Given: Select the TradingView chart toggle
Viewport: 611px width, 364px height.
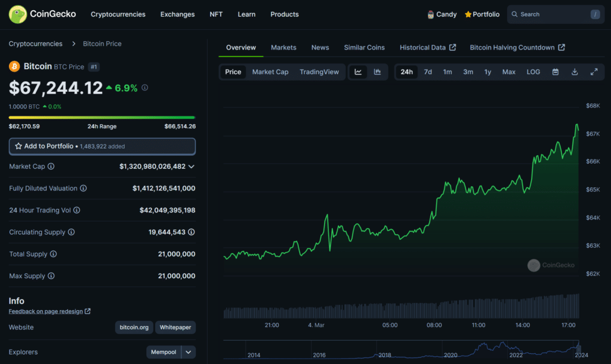Looking at the screenshot, I should (x=319, y=72).
